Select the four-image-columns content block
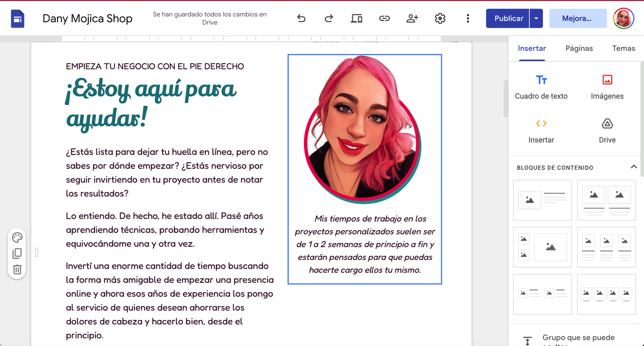 pos(606,294)
